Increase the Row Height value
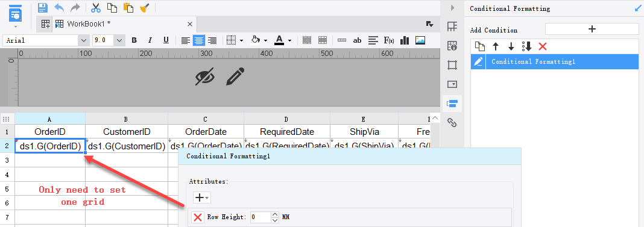Screen dimensions: 644x227 coord(275,214)
